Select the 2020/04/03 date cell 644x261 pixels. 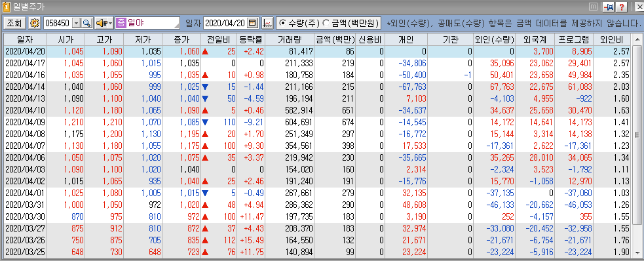coord(25,169)
